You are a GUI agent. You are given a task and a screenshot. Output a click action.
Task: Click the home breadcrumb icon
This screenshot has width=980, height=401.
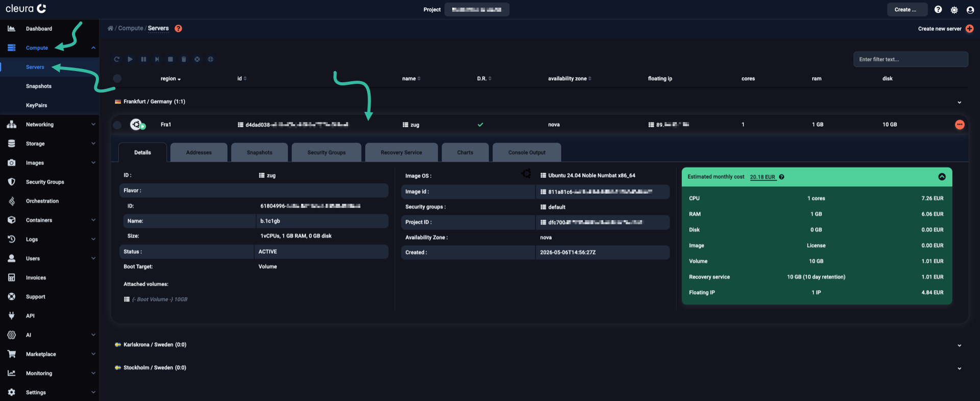tap(110, 29)
